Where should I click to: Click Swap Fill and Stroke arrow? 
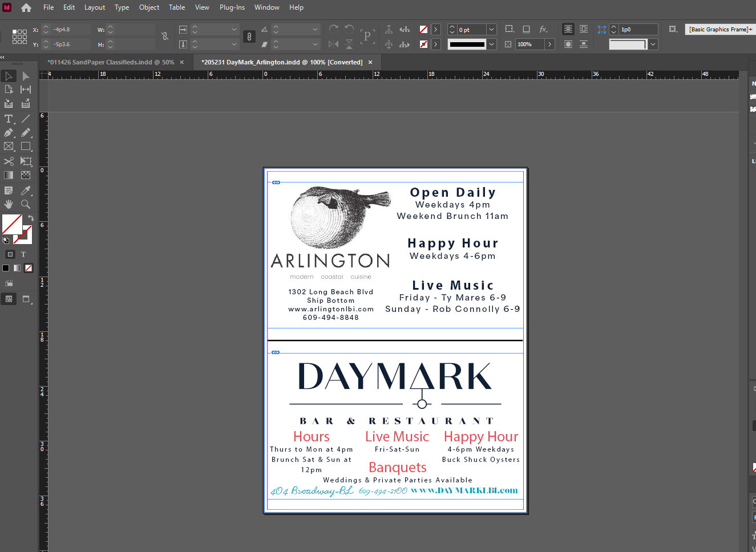31,218
